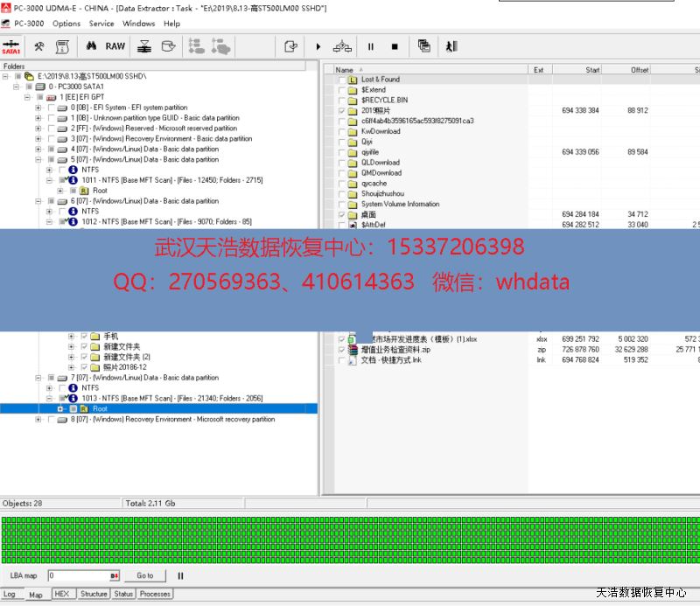
Task: Check the KwDownload folder checkbox
Action: tap(342, 131)
